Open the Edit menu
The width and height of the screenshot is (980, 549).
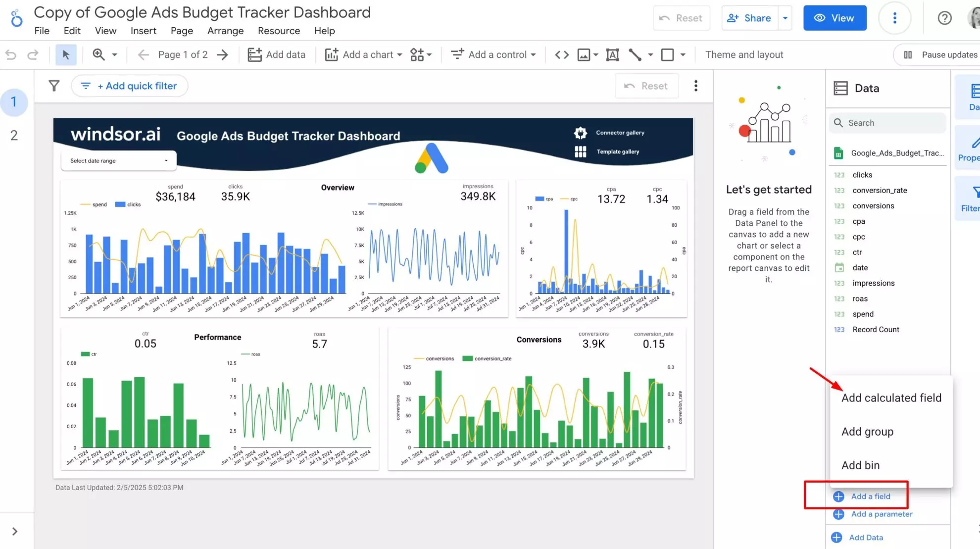(x=72, y=31)
